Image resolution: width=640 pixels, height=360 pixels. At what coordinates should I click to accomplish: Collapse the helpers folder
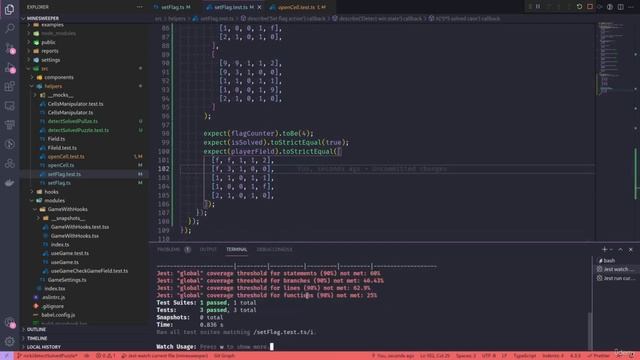(x=53, y=87)
